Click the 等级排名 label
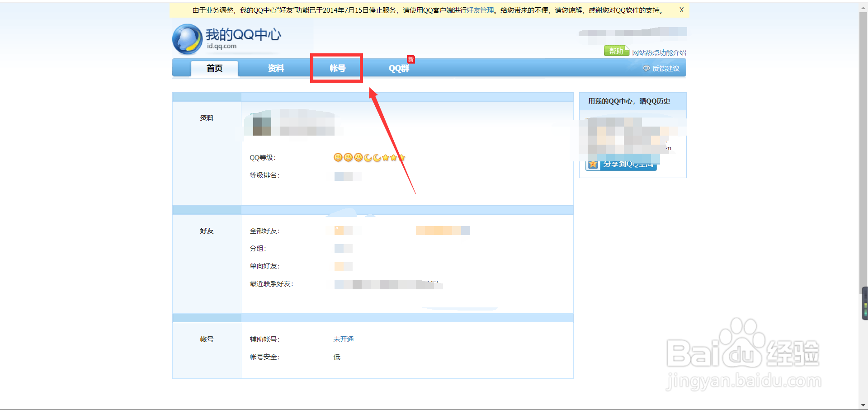Image resolution: width=868 pixels, height=410 pixels. (x=264, y=175)
